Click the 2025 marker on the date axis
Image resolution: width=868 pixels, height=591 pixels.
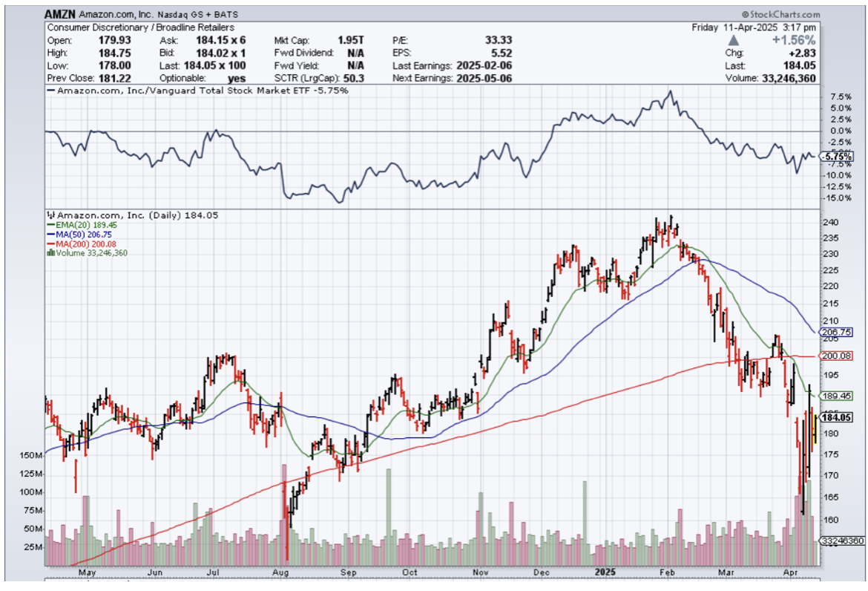click(605, 573)
